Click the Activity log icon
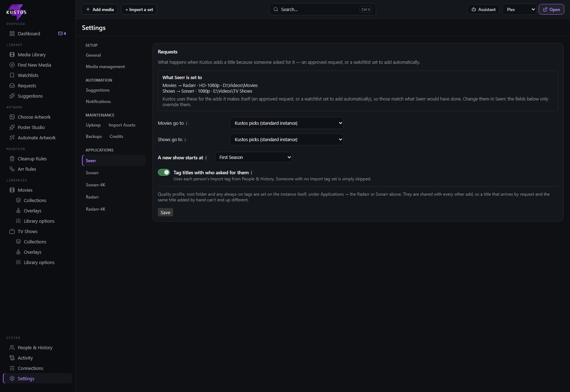 point(12,358)
